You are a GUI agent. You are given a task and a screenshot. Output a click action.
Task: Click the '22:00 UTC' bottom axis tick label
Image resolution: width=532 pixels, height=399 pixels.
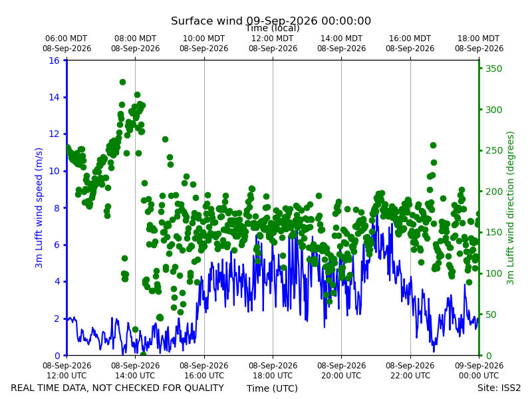(x=410, y=370)
